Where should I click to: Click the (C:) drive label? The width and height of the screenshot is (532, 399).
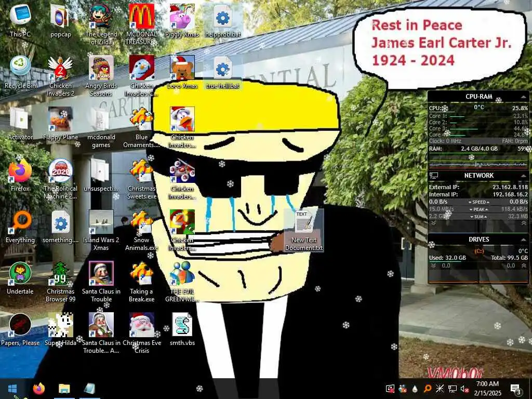click(x=478, y=251)
